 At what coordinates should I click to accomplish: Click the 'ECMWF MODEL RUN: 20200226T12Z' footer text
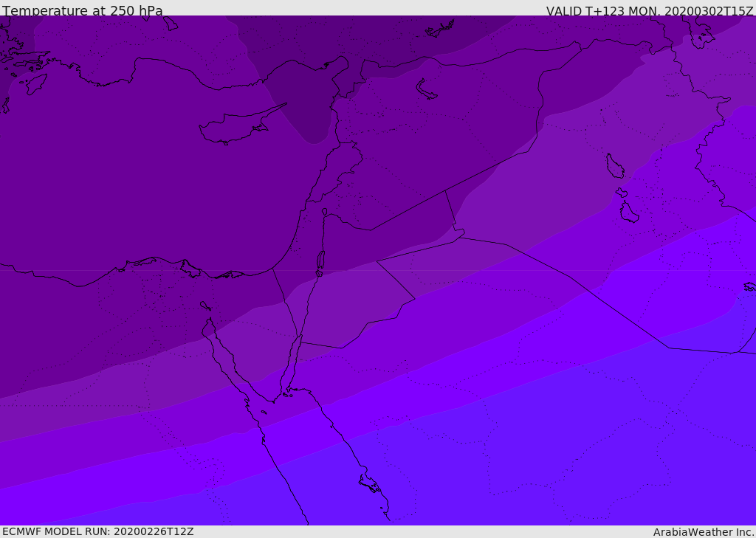coord(98,532)
